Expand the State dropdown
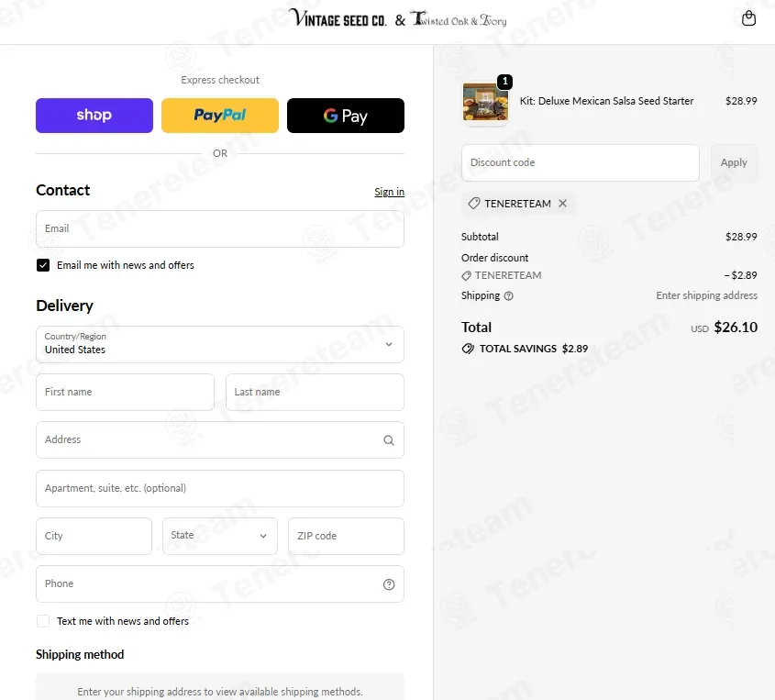The width and height of the screenshot is (775, 700). 220,536
